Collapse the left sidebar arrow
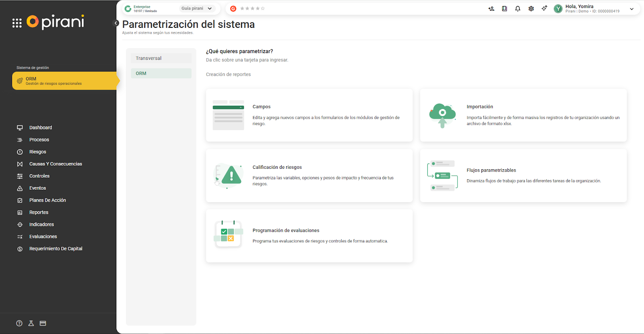The width and height of the screenshot is (644, 334). (116, 23)
